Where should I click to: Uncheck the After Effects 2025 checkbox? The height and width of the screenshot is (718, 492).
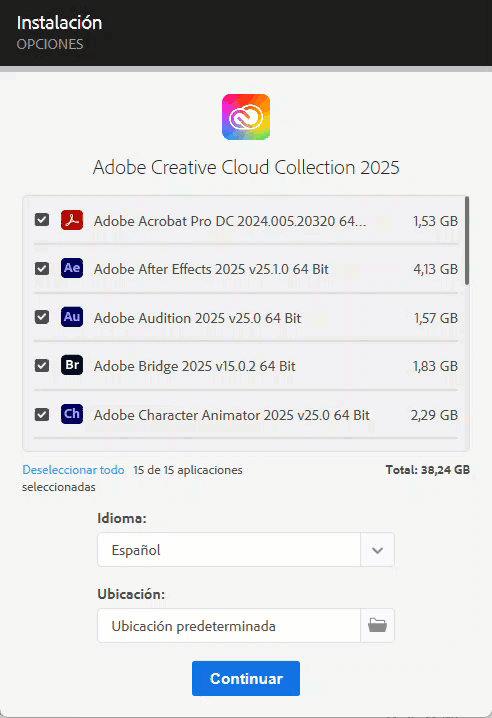pos(42,268)
